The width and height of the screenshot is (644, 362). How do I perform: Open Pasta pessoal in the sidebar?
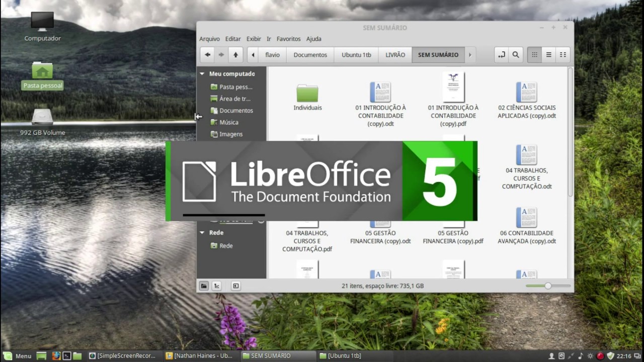(231, 87)
